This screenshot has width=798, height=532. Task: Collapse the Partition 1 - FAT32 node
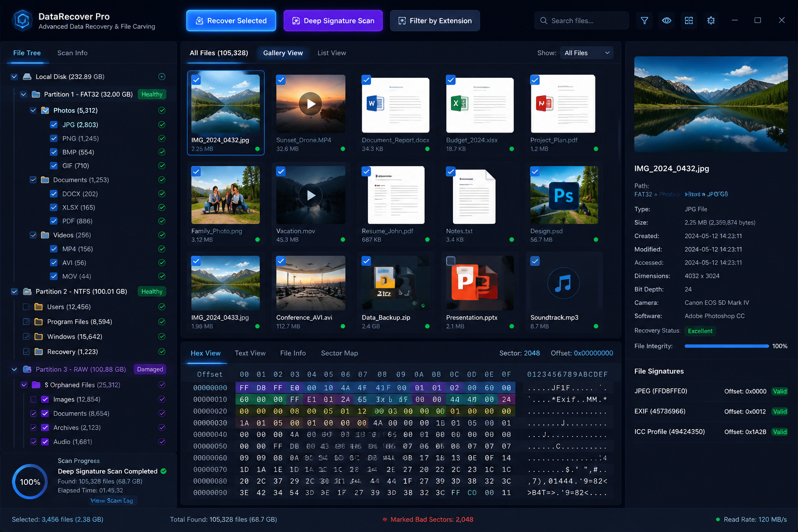(23, 95)
